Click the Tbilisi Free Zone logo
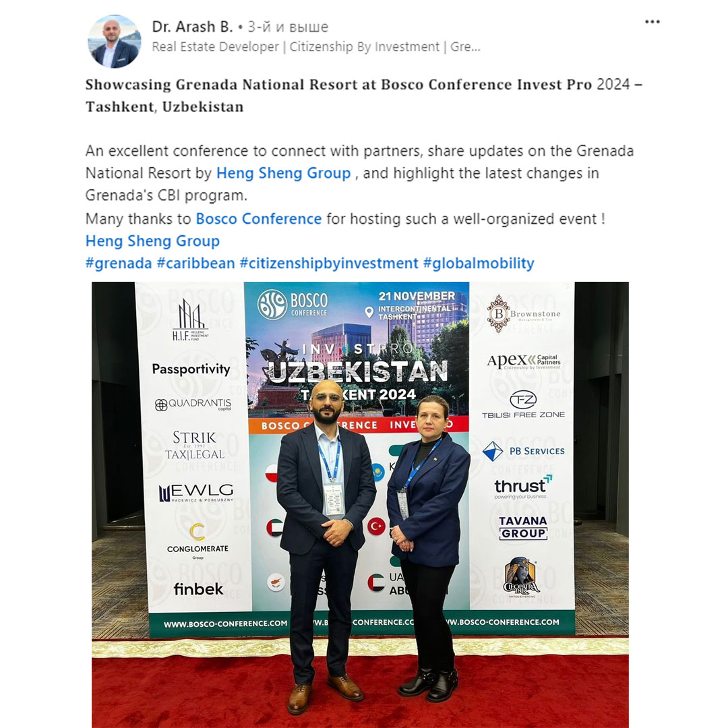This screenshot has height=728, width=728. coord(523,404)
